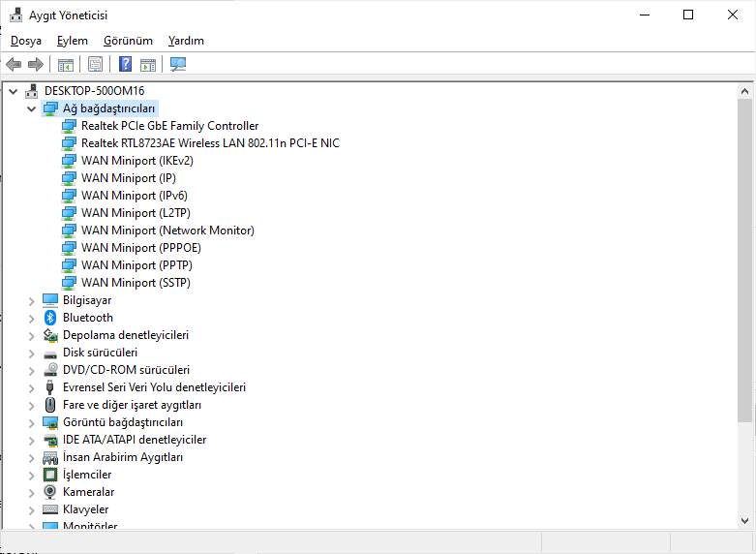
Task: Click the DESKTOP-500OM16 computer icon
Action: 32,91
